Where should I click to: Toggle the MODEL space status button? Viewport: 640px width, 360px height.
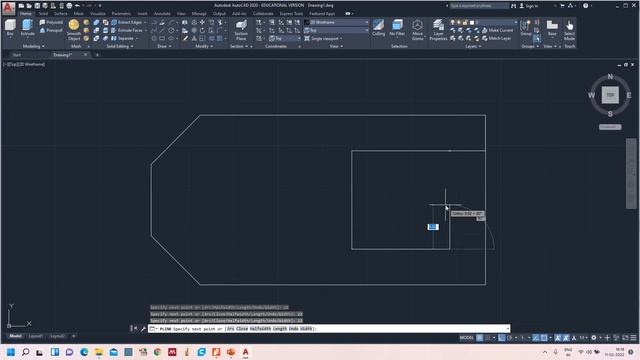[x=467, y=338]
